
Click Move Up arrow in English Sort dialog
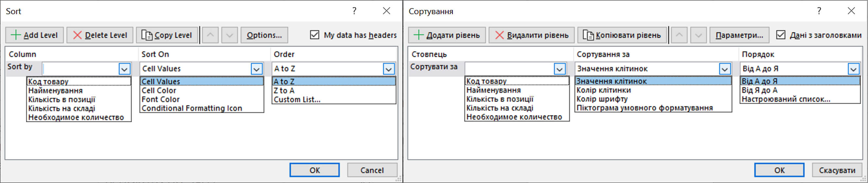pyautogui.click(x=210, y=35)
